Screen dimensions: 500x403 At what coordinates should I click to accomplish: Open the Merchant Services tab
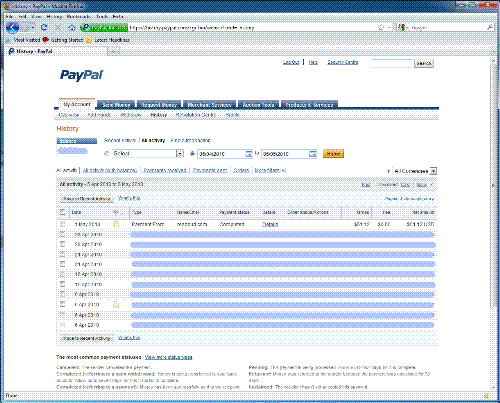[209, 105]
